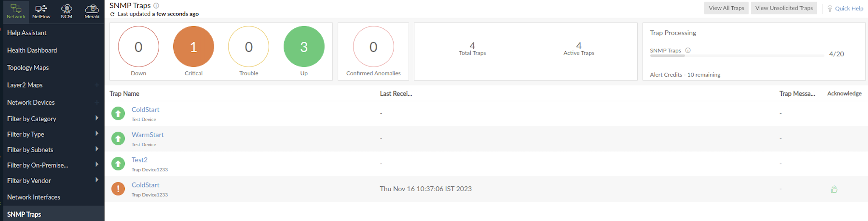Screen dimensions: 868x221
Task: Click the critical alert icon beside ColdStart
Action: coord(118,189)
